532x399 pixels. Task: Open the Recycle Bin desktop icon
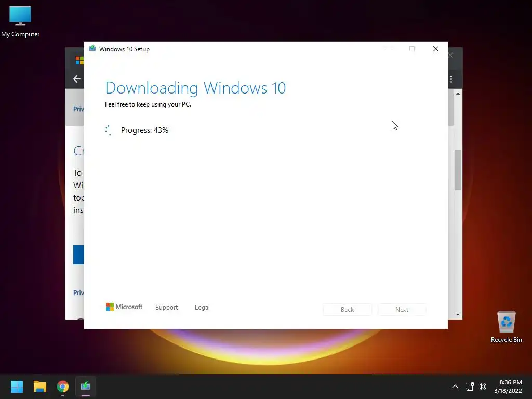[x=506, y=327]
